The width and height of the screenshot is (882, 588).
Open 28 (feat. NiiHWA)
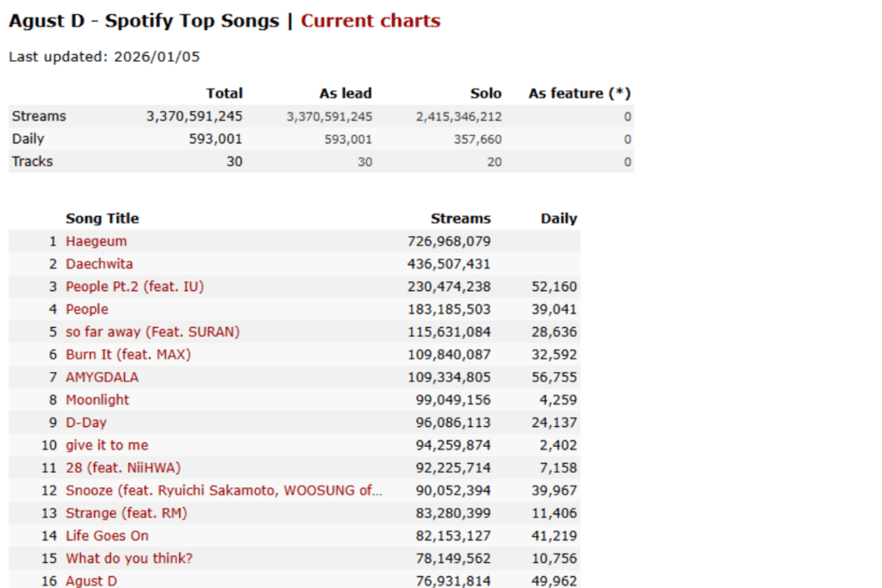(123, 467)
